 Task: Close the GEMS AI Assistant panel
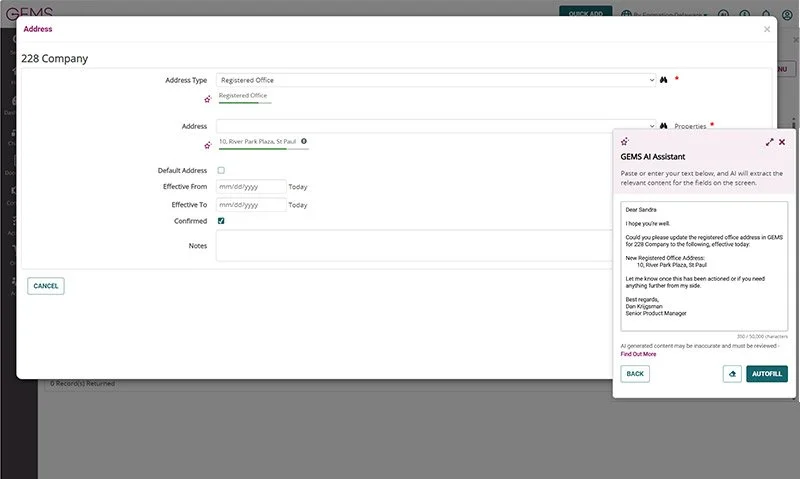coord(782,142)
